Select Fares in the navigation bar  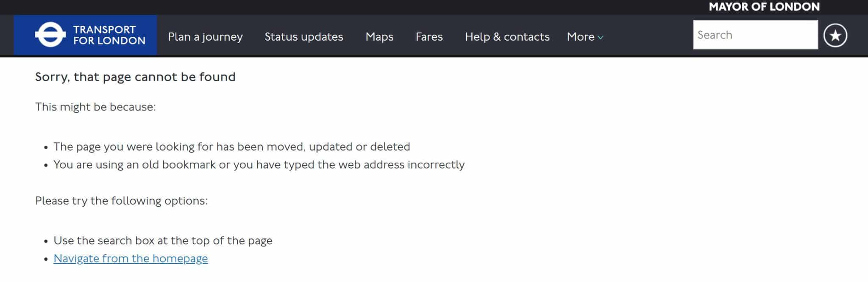point(429,37)
